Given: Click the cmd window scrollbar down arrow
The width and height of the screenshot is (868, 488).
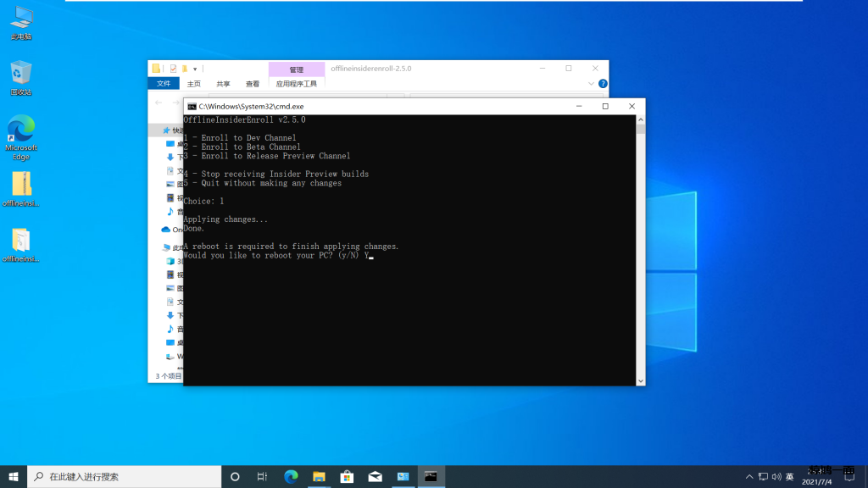Looking at the screenshot, I should pyautogui.click(x=640, y=381).
